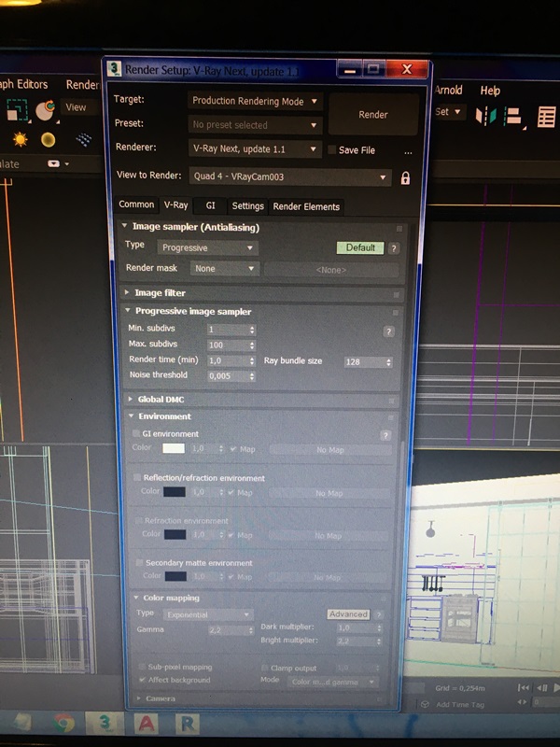Collapse the Image sampler (Antialiasing) rollout
The image size is (560, 747).
pos(124,226)
